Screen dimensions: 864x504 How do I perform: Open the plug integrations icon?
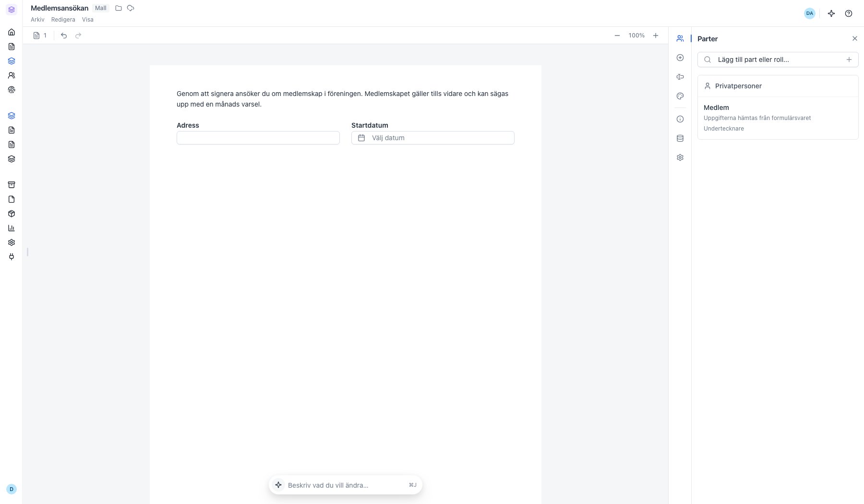tap(12, 257)
